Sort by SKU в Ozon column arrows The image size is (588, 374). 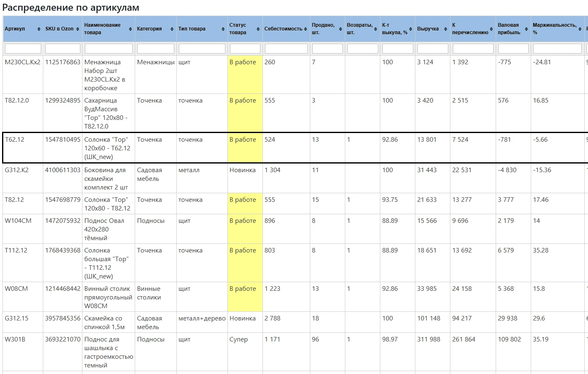(77, 29)
